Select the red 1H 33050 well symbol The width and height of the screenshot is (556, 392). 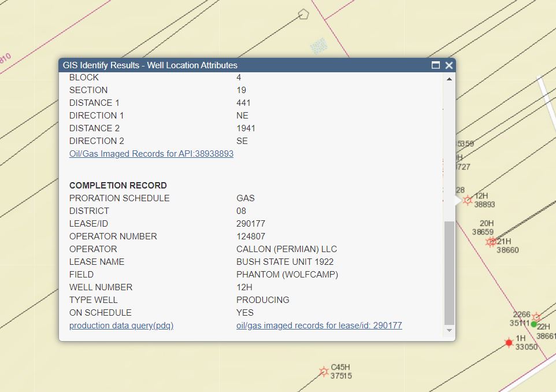click(509, 343)
